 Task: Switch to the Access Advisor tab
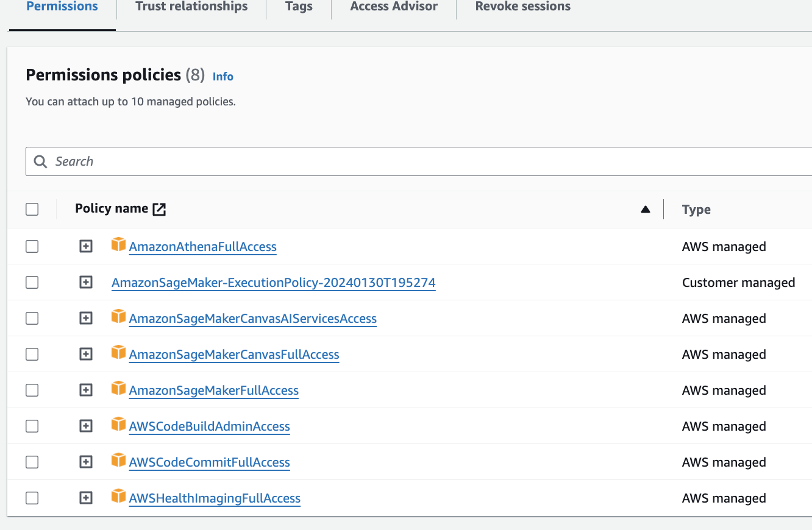tap(394, 7)
